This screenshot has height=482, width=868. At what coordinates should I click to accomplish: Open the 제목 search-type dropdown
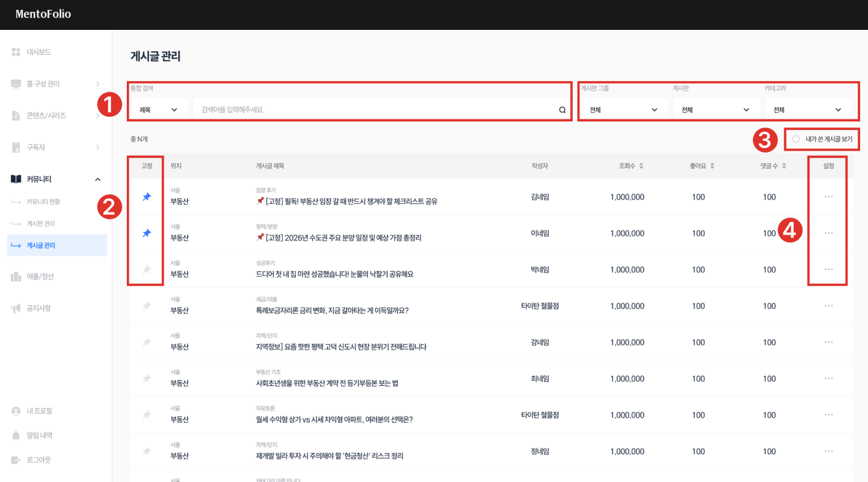tap(159, 110)
